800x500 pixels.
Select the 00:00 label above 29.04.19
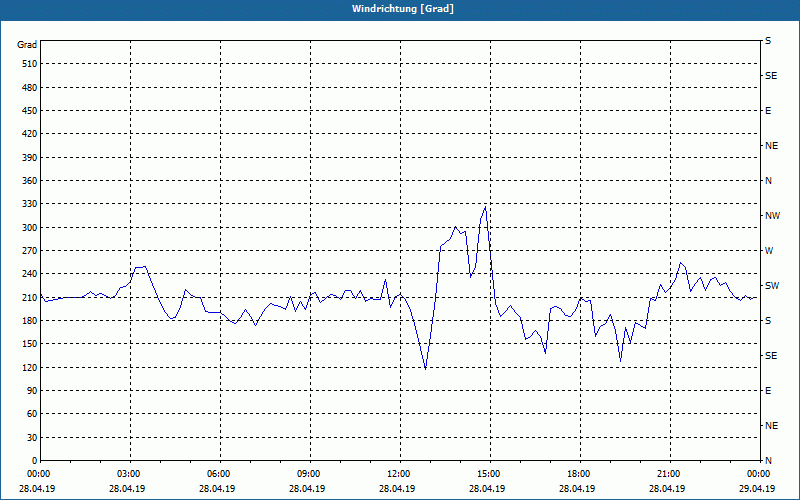[x=758, y=474]
